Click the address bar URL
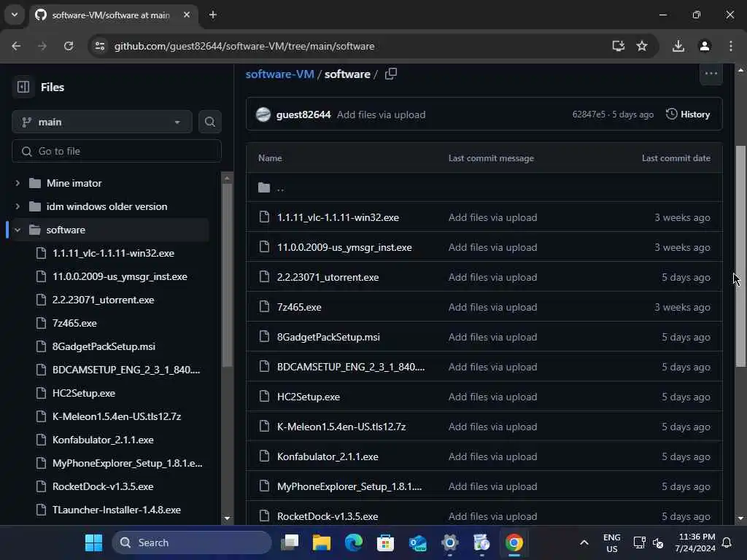The height and width of the screenshot is (560, 747). (x=244, y=46)
